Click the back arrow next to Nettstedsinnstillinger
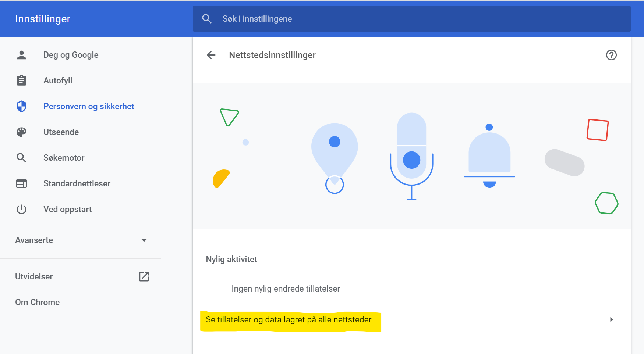Screen dimensions: 644x354 coord(211,55)
